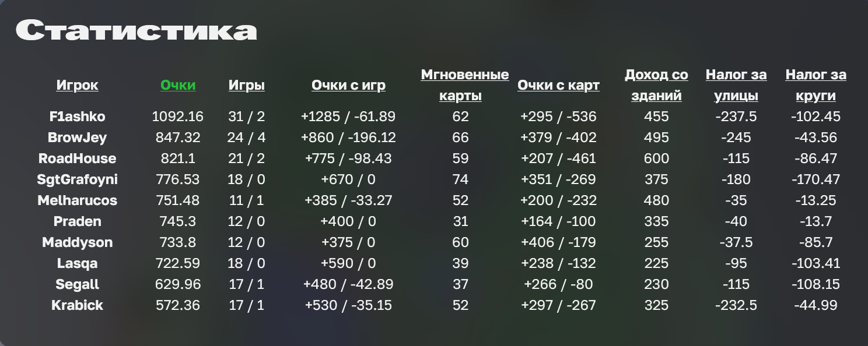868x346 pixels.
Task: Click the Статистика heading
Action: click(x=136, y=31)
